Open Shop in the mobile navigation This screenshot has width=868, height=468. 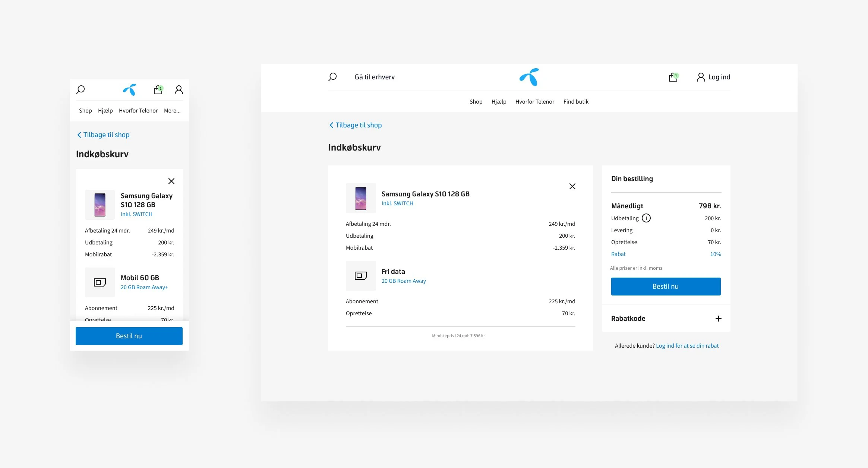[x=85, y=111]
